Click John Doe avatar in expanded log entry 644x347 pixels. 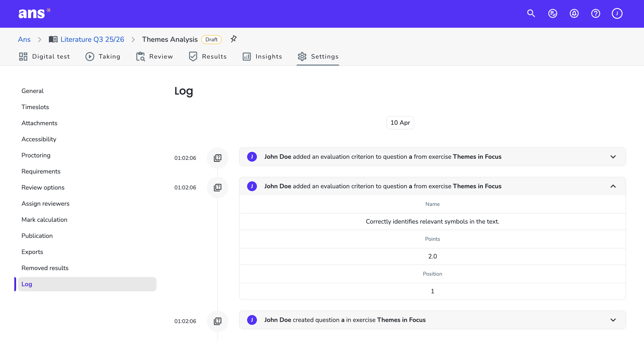(x=252, y=186)
